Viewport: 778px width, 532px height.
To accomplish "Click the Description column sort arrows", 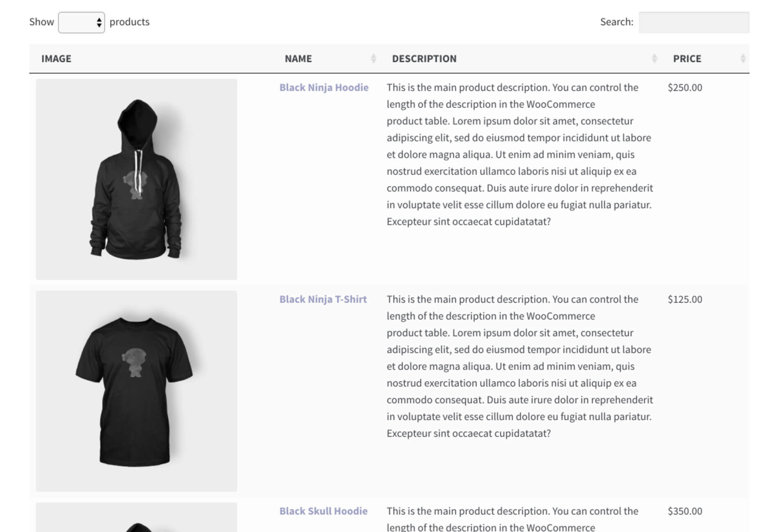I will 654,59.
